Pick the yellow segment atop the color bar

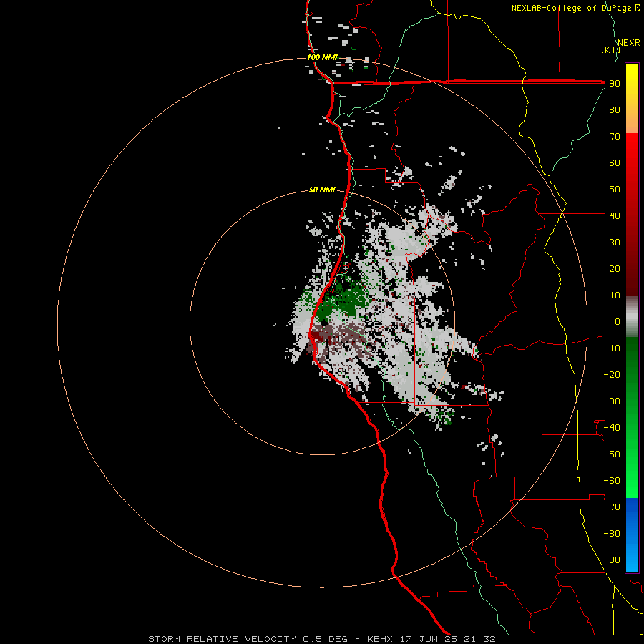[x=632, y=99]
